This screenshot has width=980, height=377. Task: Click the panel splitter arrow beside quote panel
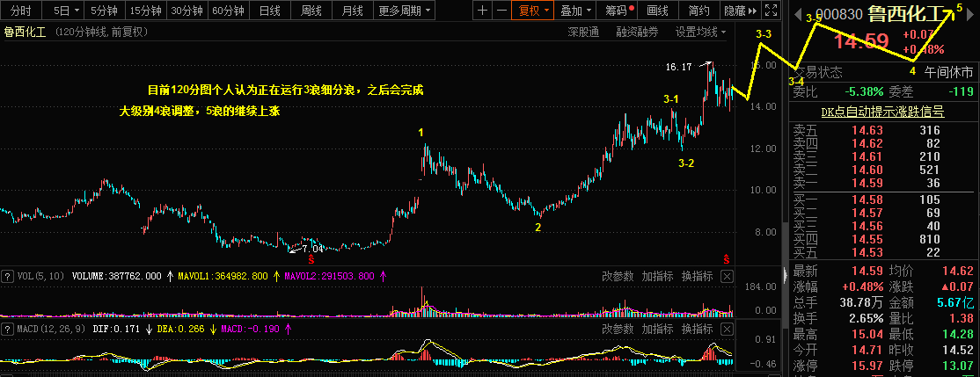pyautogui.click(x=786, y=273)
